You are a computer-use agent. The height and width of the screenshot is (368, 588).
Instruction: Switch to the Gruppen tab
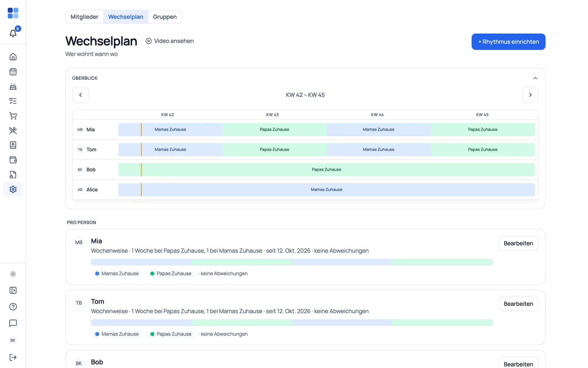point(165,17)
